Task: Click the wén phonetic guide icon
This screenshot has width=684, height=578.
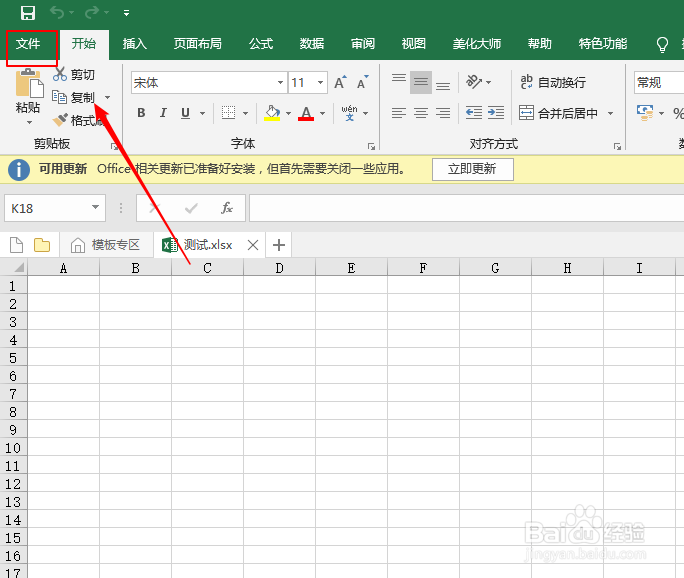Action: click(x=349, y=113)
